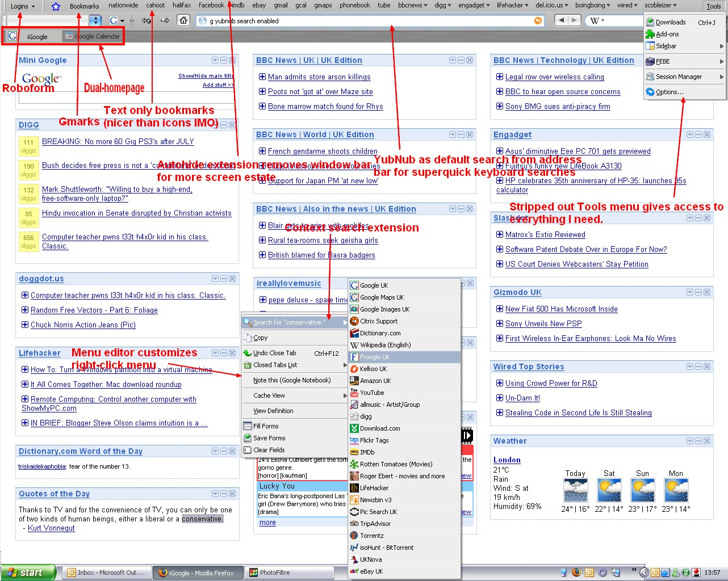Click the 111 diggs count badge
728x581 pixels.
[28, 146]
